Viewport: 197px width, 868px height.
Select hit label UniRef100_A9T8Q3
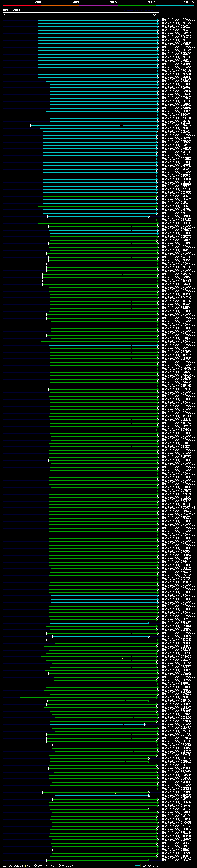pos(177,162)
